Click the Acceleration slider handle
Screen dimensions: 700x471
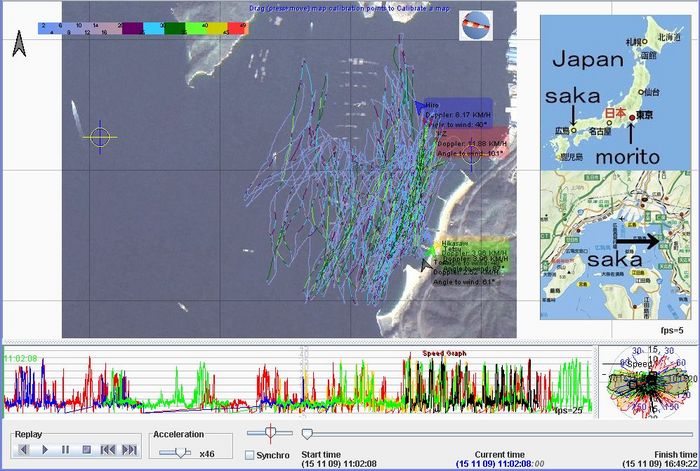point(180,452)
